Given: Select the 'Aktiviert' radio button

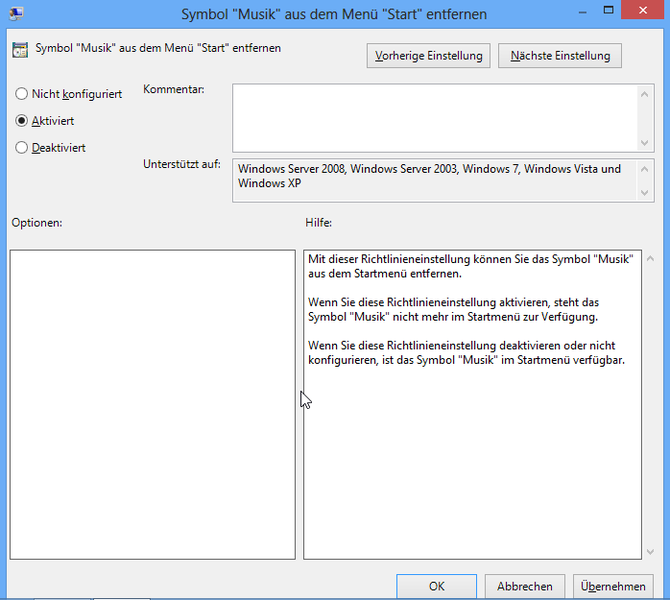Looking at the screenshot, I should click(x=22, y=121).
